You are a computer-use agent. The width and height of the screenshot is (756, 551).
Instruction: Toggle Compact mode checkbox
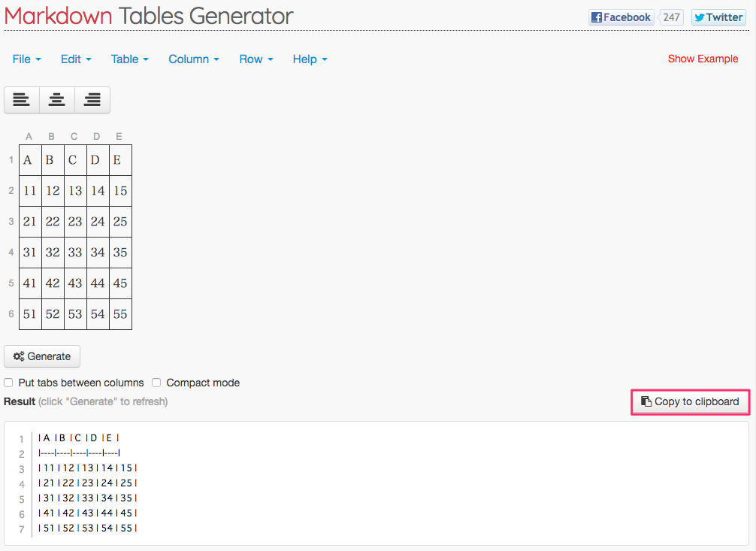pos(156,383)
